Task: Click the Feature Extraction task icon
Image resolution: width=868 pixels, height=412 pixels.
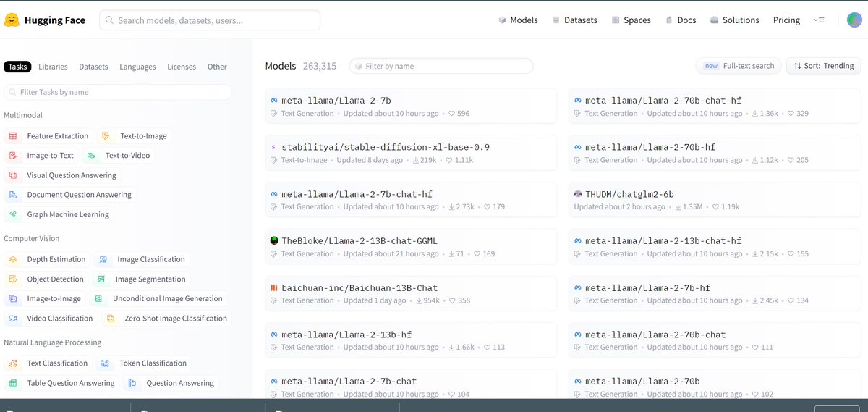Action: click(13, 136)
